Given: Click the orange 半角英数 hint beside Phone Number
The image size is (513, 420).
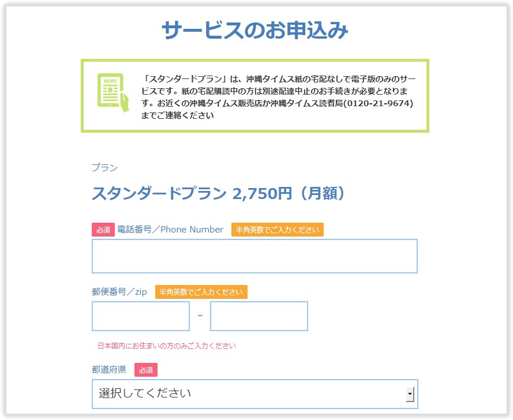Looking at the screenshot, I should (278, 230).
